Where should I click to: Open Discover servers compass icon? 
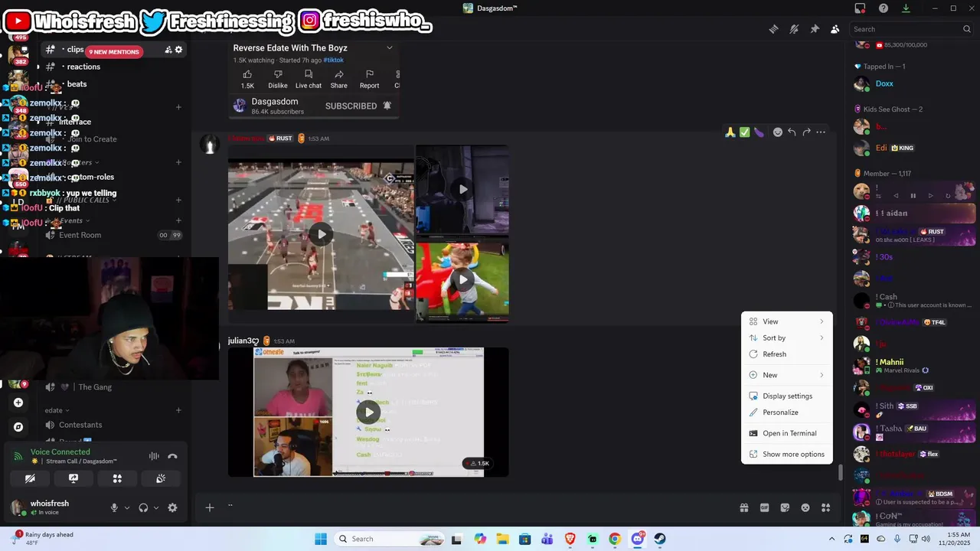tap(18, 427)
